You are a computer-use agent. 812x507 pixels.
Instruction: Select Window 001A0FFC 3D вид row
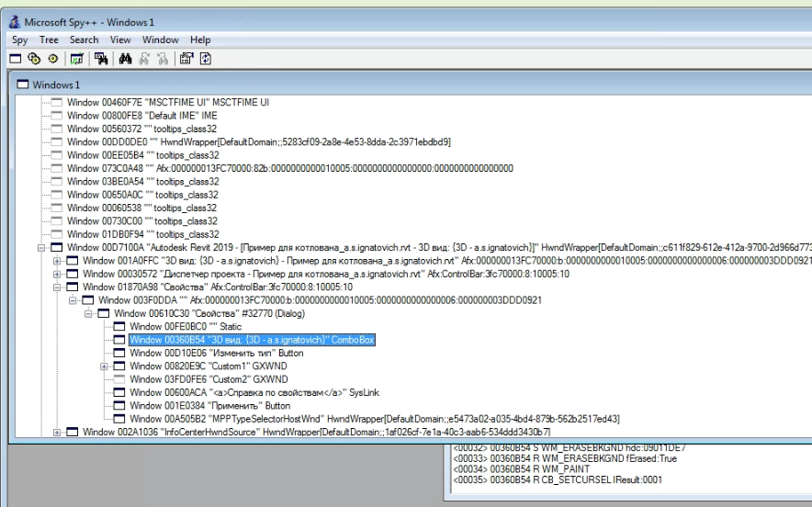pos(447,261)
